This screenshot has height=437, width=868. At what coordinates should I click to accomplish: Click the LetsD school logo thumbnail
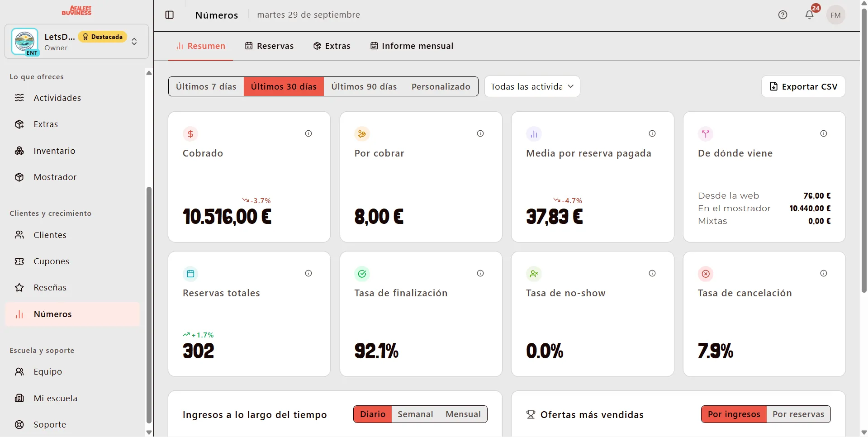(x=25, y=42)
